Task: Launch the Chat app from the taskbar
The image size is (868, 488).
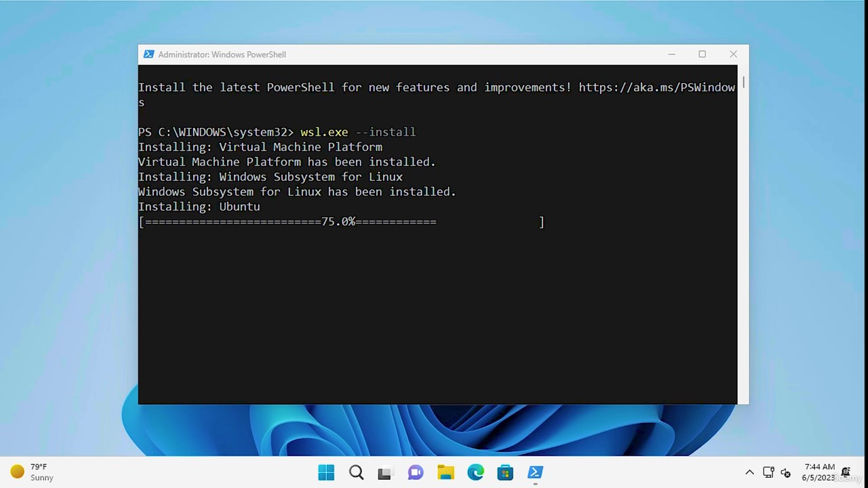Action: 416,472
